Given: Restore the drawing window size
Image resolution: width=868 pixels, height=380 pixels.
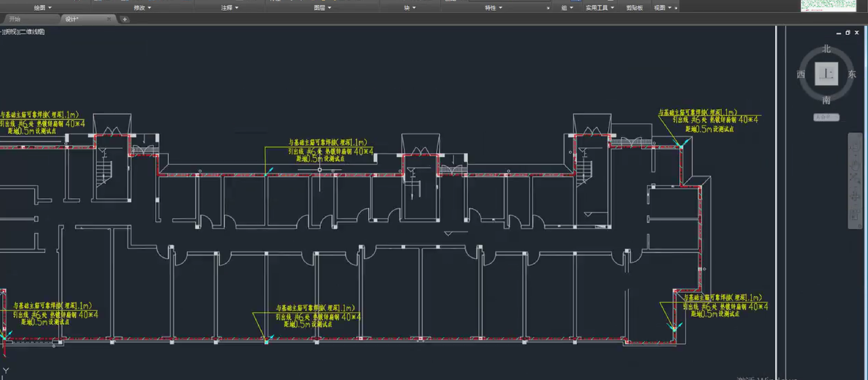Looking at the screenshot, I should 848,33.
